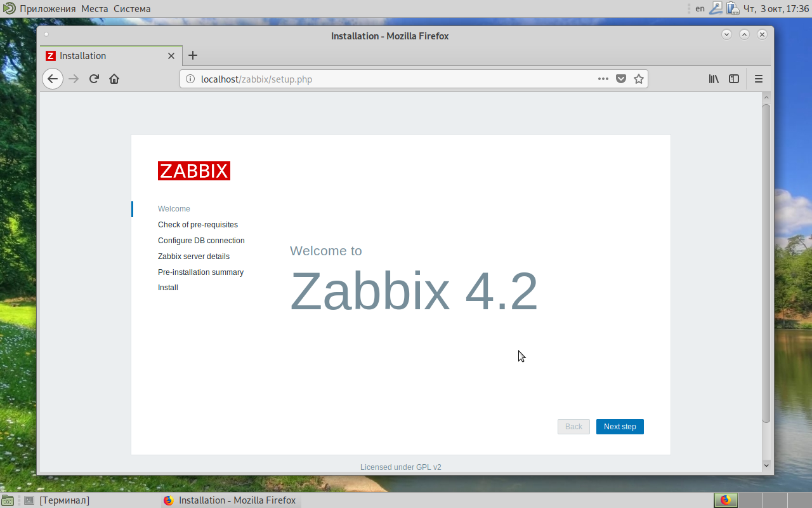
Task: Open a new tab with the plus button
Action: click(x=193, y=55)
